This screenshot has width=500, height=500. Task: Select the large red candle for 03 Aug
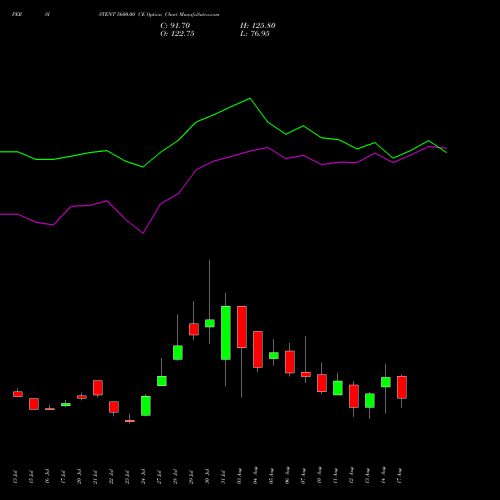pyautogui.click(x=242, y=327)
